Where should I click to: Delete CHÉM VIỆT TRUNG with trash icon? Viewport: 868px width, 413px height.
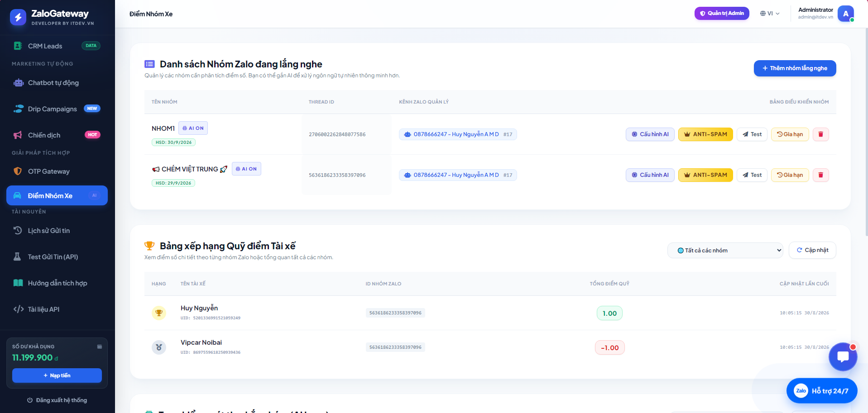(821, 175)
